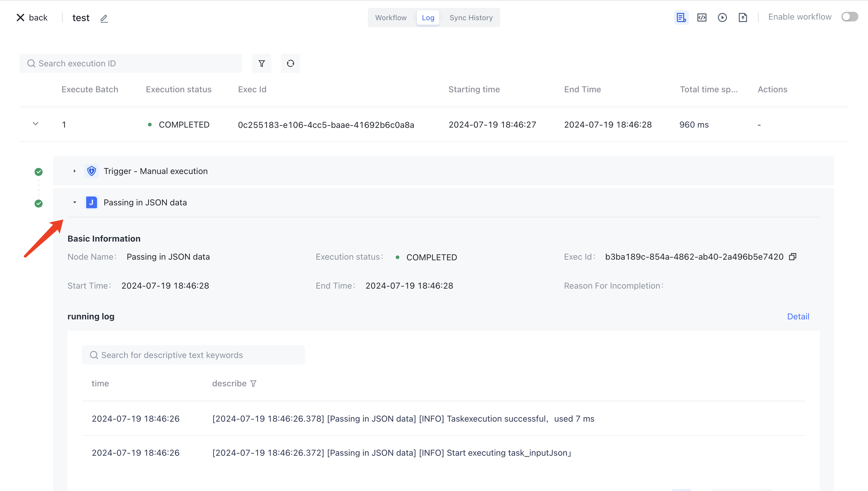Viewport: 868px width, 491px height.
Task: Click the log view icon in top toolbar
Action: (681, 17)
